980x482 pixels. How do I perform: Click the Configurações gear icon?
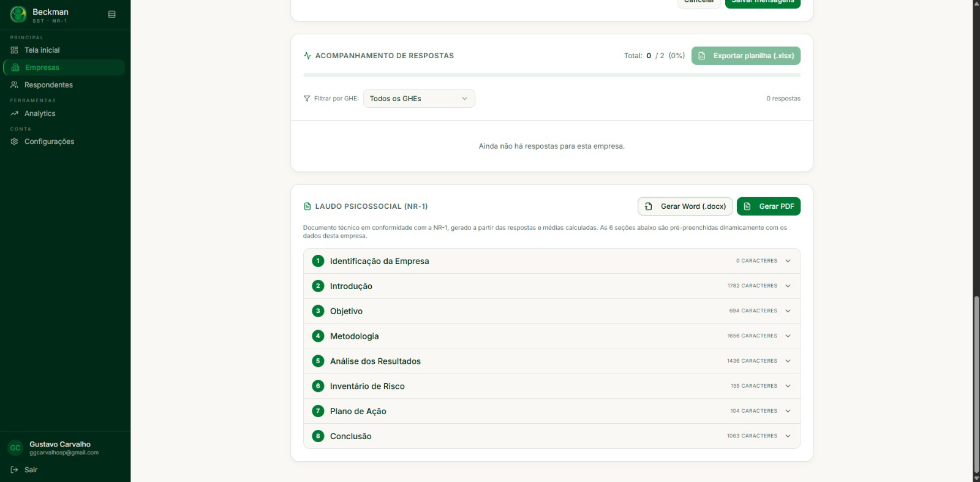pos(14,141)
